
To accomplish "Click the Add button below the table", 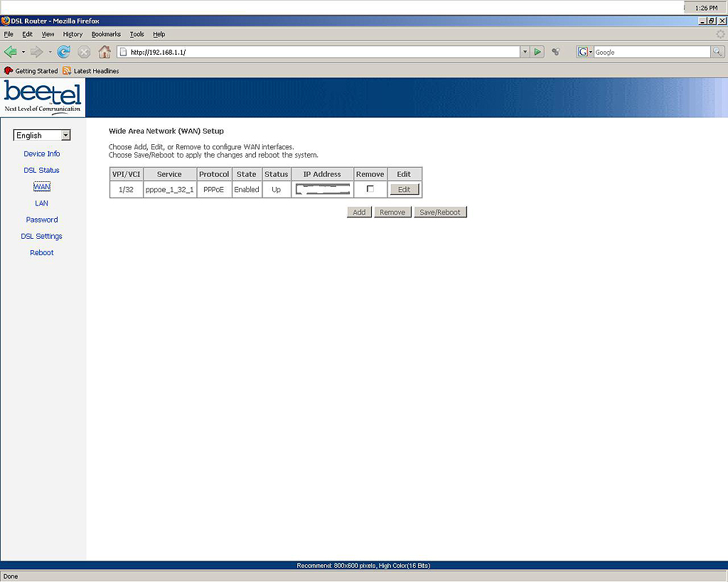I will pos(359,212).
